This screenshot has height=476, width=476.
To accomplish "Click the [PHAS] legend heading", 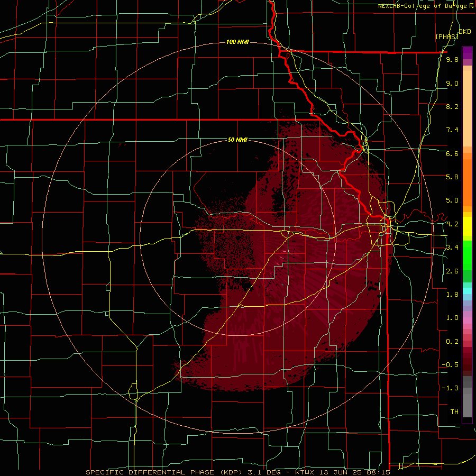I will [447, 36].
